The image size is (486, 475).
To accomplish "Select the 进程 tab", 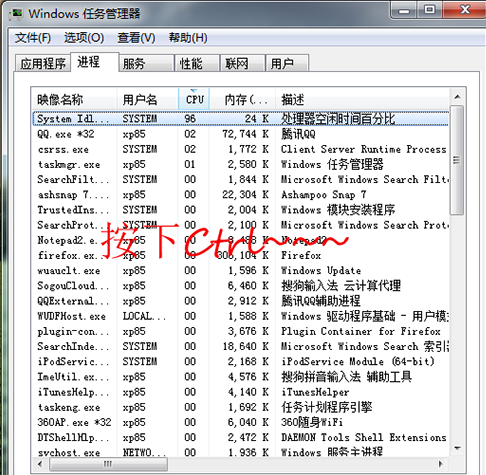I will [95, 62].
